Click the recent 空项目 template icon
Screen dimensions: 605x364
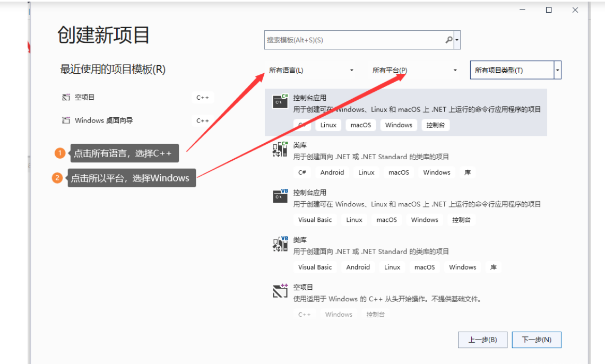(x=66, y=97)
